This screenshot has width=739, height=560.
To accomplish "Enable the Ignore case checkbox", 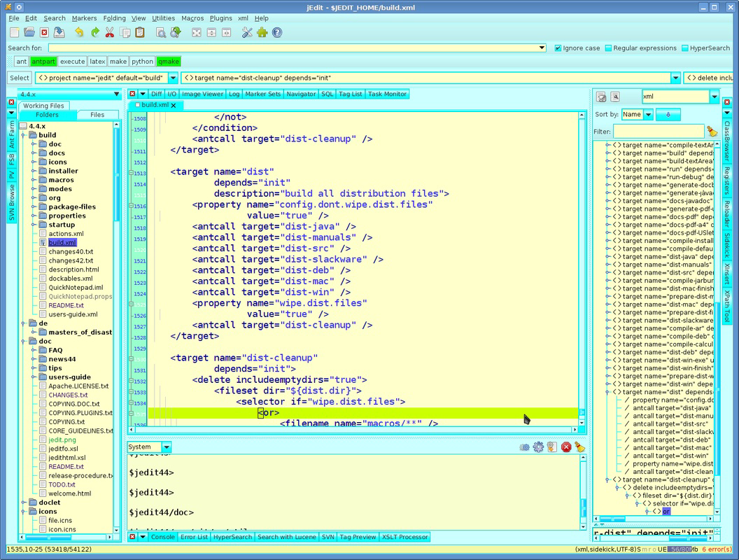I will [x=556, y=48].
